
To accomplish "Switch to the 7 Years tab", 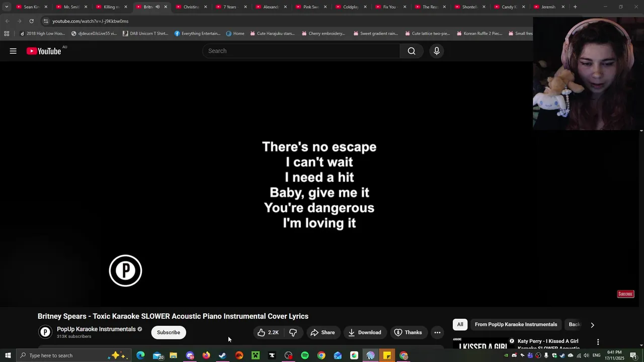I will 230,7.
